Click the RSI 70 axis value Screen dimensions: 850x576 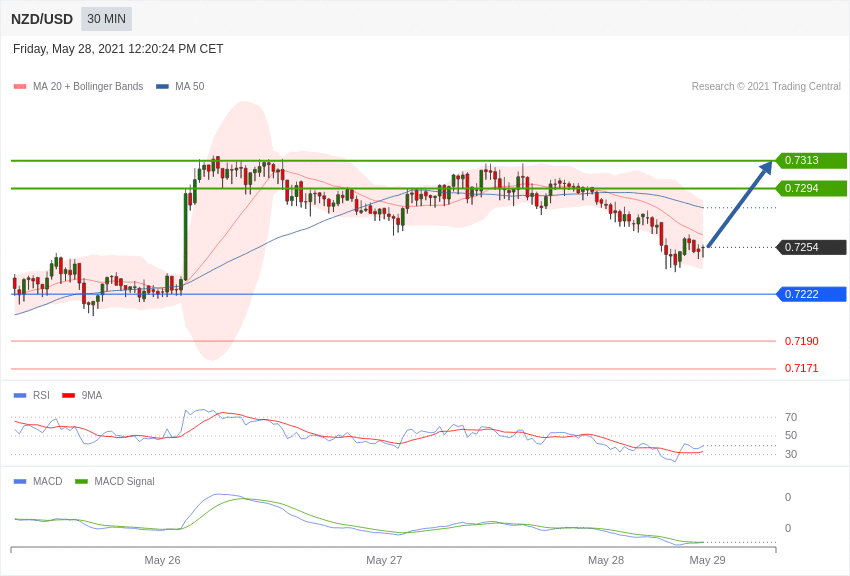791,417
